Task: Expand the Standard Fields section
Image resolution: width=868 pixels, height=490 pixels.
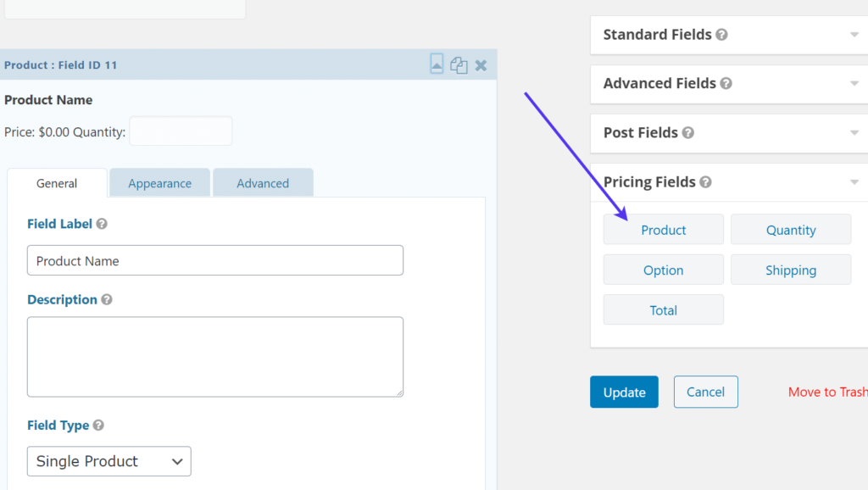Action: click(854, 35)
